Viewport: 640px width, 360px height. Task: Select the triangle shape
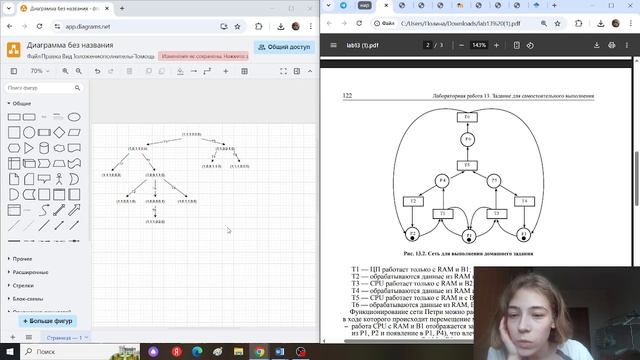(x=29, y=148)
